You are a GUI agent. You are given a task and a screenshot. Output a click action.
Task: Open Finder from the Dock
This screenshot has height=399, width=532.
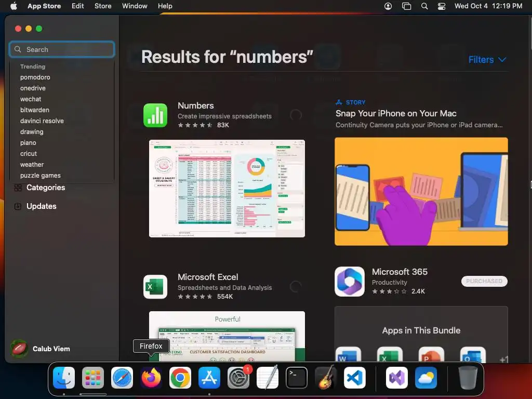(64, 378)
